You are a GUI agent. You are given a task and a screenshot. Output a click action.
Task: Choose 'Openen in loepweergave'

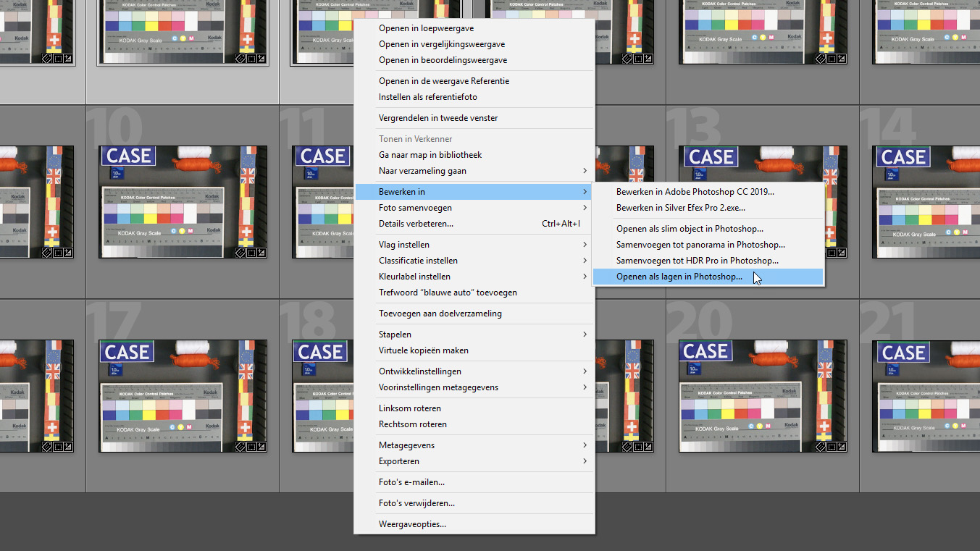(x=474, y=28)
